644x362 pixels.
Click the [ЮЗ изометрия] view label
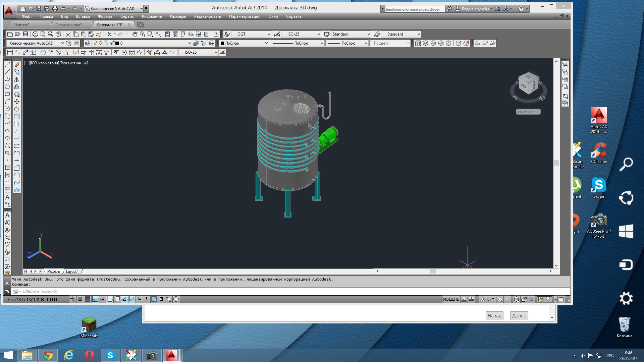[x=45, y=63]
